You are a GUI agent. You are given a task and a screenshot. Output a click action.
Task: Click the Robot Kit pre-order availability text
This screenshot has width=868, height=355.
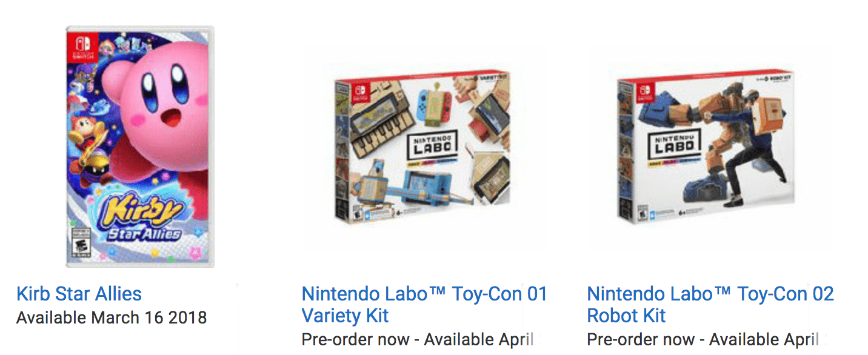(703, 340)
